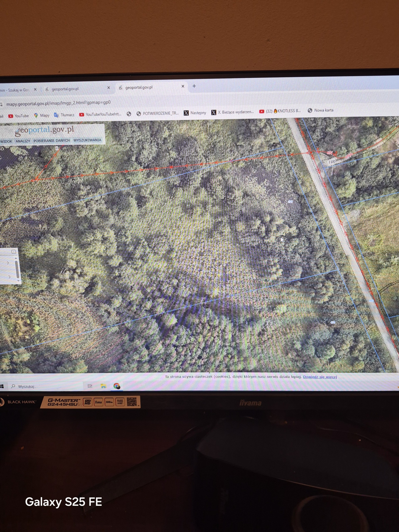399x532 pixels.
Task: Click the Task View taskbar icon
Action: point(90,386)
